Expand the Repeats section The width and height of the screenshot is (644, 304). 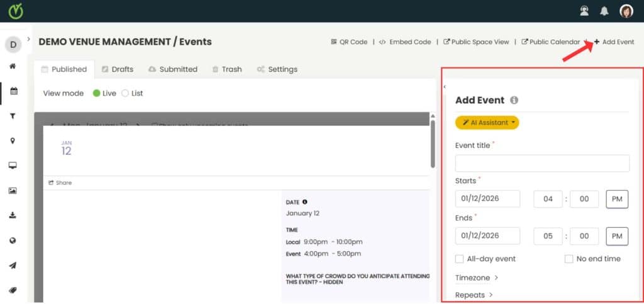(474, 295)
